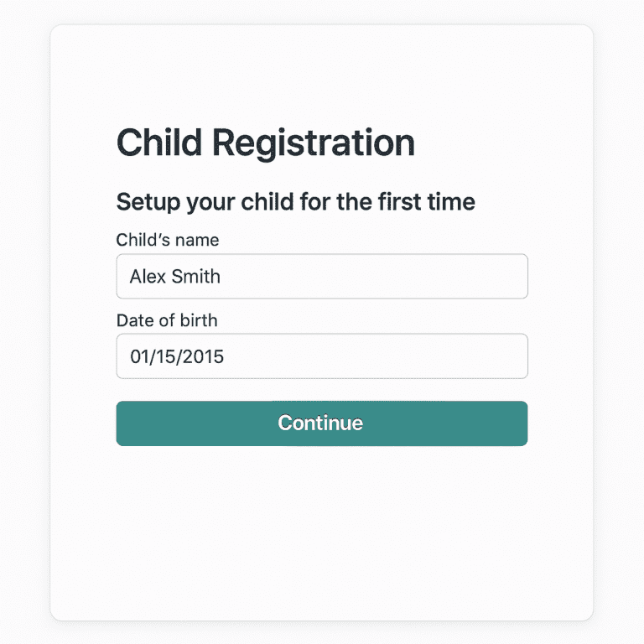The height and width of the screenshot is (644, 644).
Task: Click the word "Child" in the title
Action: pyautogui.click(x=158, y=143)
